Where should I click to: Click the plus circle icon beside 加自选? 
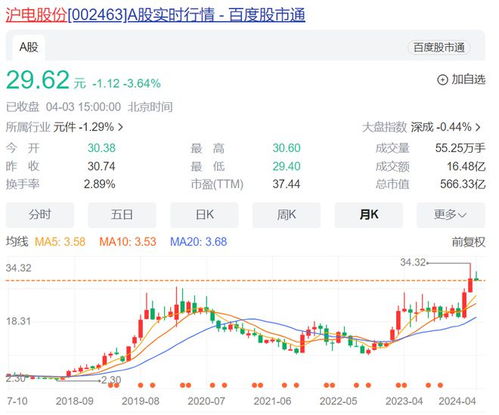point(442,80)
